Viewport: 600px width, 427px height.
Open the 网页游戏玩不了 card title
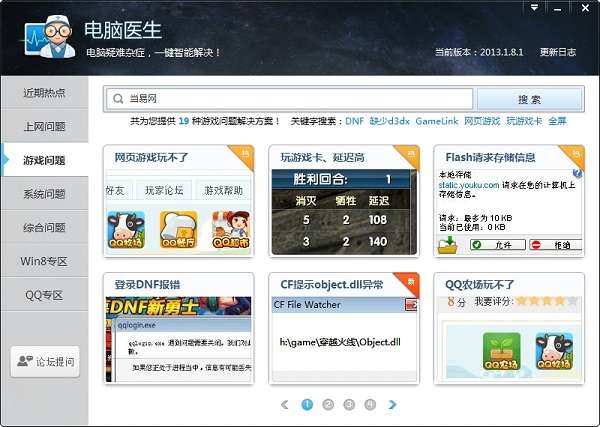tap(152, 157)
